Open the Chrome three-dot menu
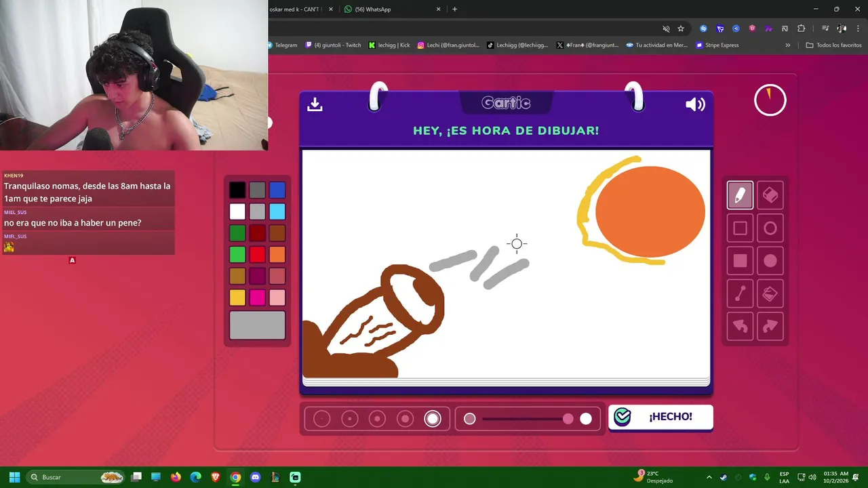This screenshot has height=488, width=868. coord(858,28)
